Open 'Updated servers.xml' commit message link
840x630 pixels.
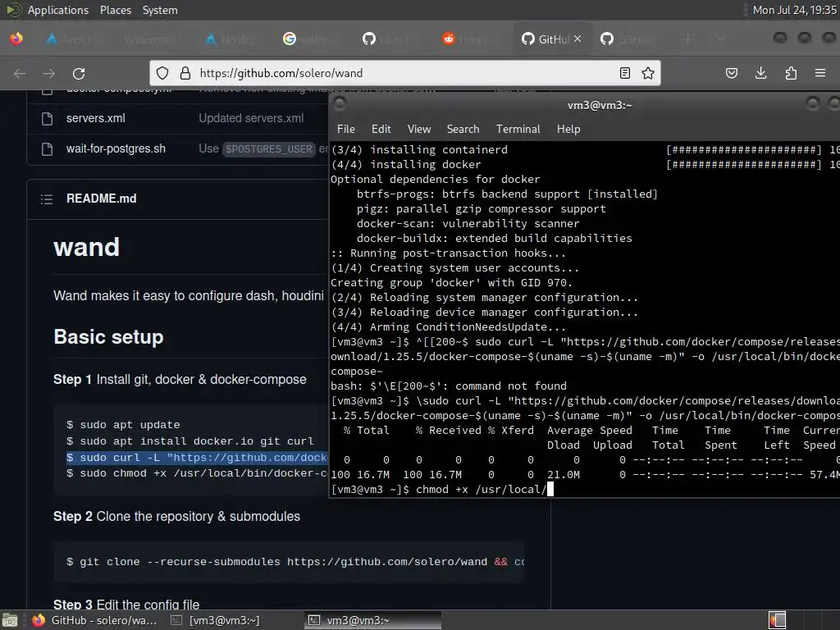click(251, 118)
